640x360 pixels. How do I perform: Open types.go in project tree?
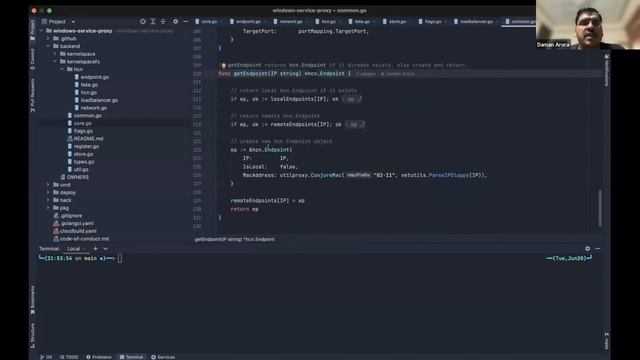click(84, 162)
